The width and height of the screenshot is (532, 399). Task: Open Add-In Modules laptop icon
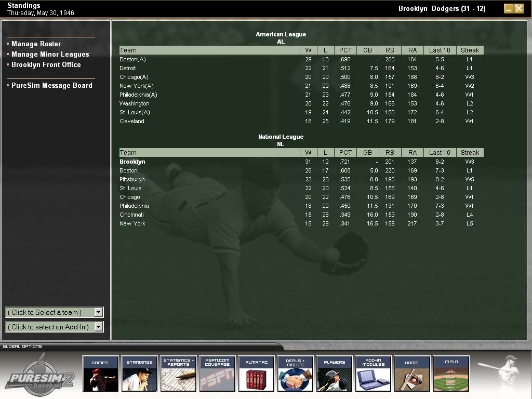click(x=373, y=373)
